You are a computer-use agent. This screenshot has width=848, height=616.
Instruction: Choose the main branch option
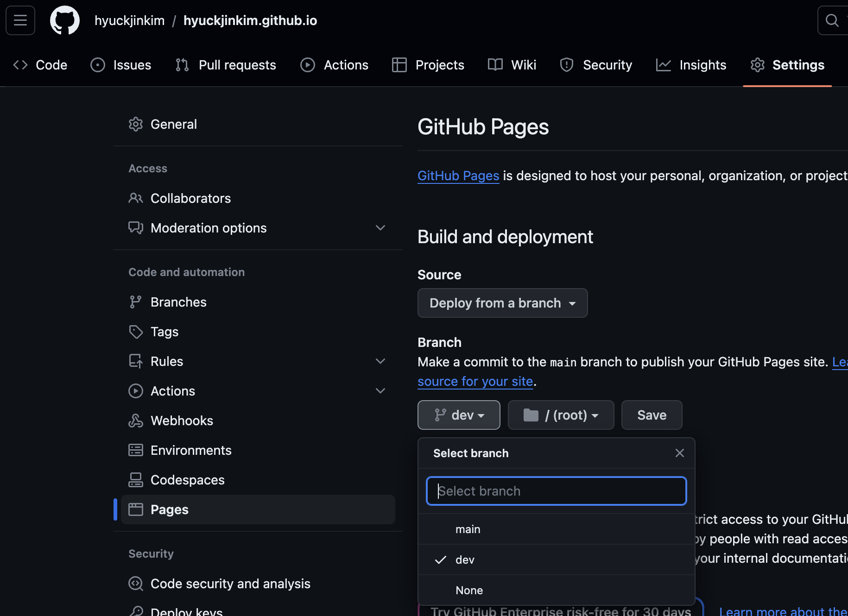(557, 529)
